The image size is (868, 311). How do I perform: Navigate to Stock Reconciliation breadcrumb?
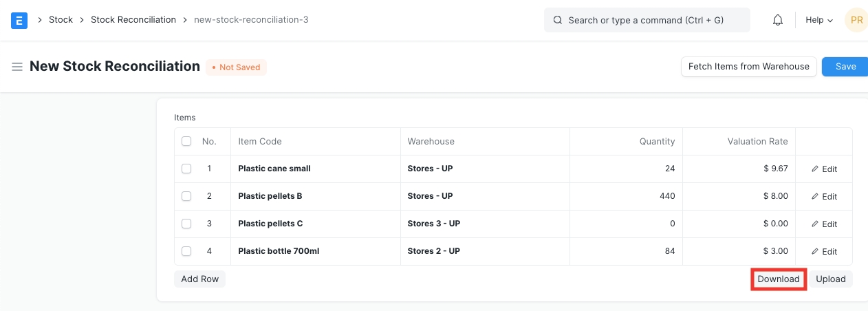[x=133, y=20]
